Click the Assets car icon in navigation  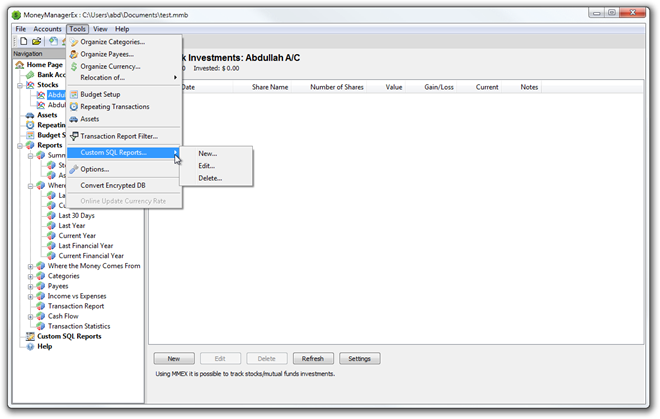coord(30,115)
